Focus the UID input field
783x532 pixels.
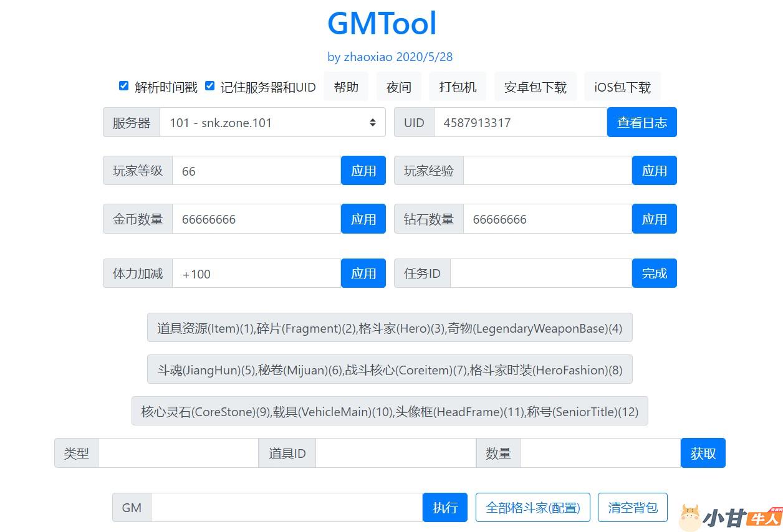pyautogui.click(x=520, y=123)
